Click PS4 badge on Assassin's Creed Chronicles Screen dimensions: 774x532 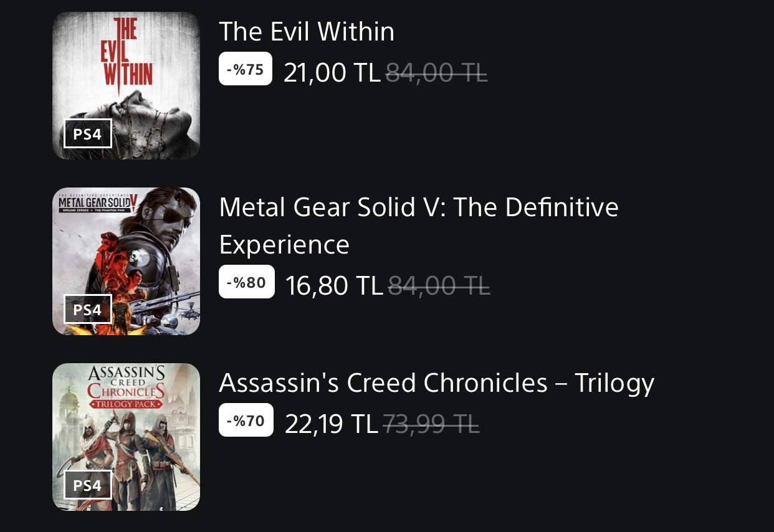coord(87,485)
